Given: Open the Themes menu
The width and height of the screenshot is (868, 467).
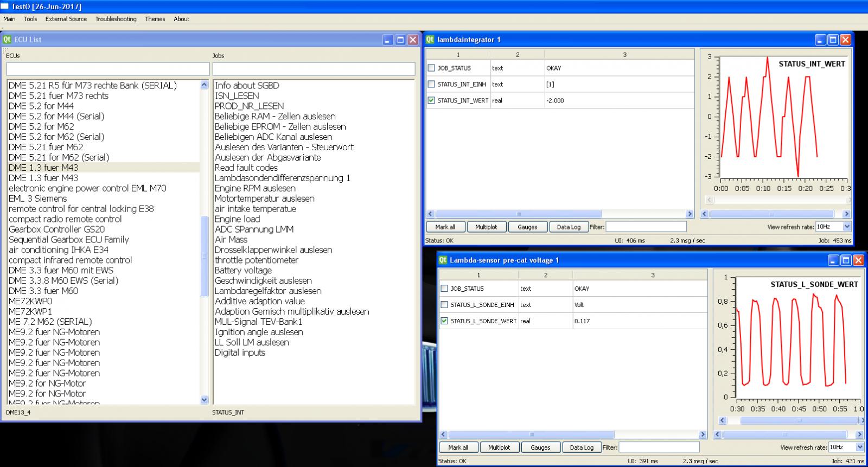Looking at the screenshot, I should pos(155,19).
